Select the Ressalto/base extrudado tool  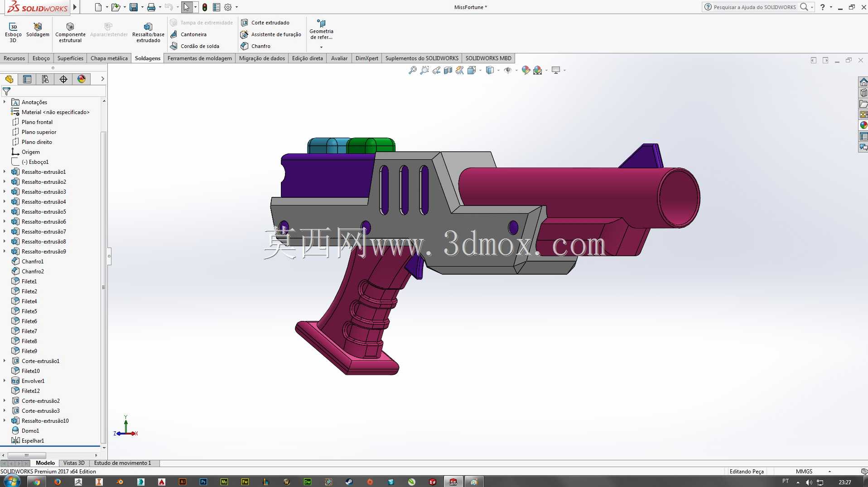coord(148,33)
